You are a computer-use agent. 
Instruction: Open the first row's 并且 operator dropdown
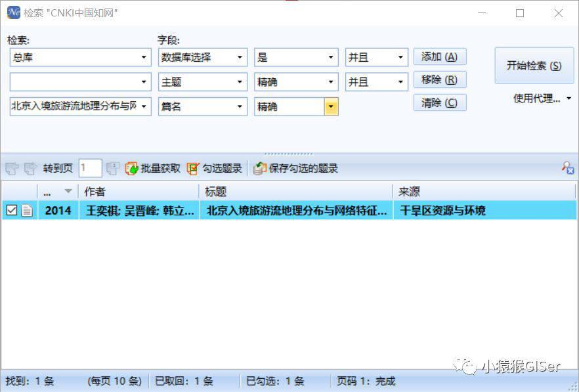(x=400, y=58)
